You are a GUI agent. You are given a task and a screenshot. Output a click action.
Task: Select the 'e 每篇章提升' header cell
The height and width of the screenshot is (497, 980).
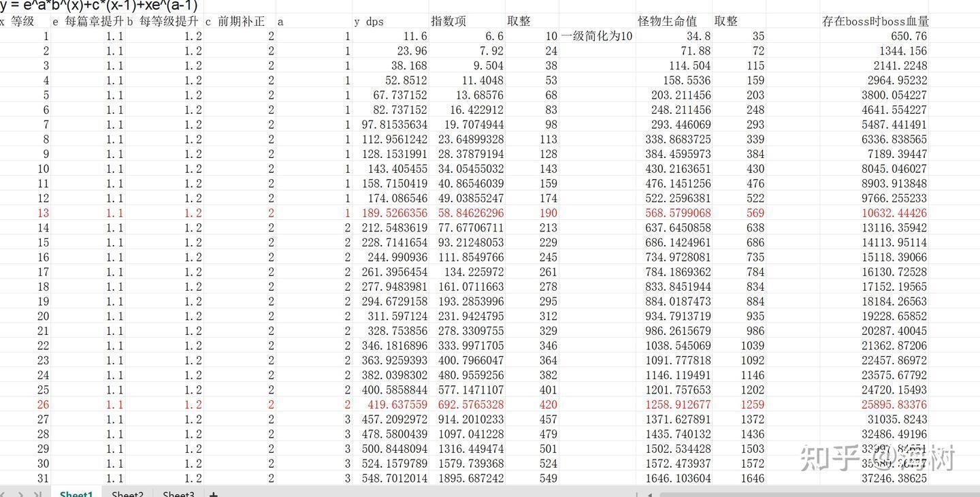(x=88, y=21)
